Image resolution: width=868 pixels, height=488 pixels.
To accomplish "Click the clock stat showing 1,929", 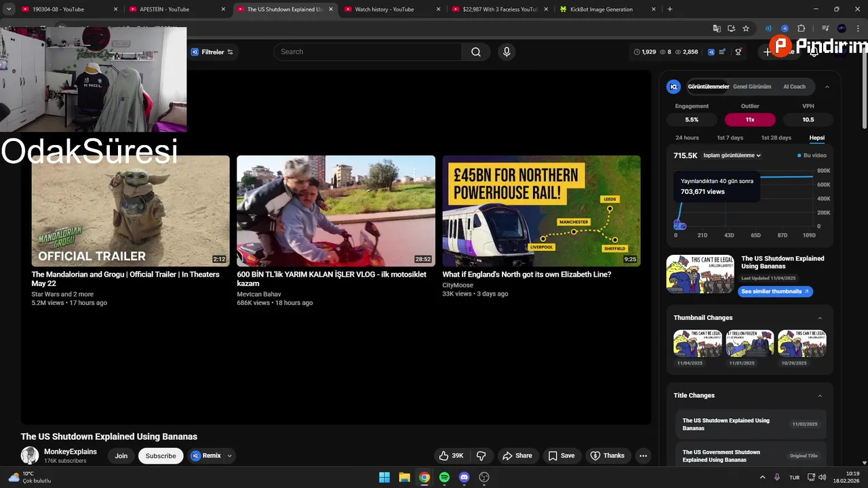I will point(645,52).
